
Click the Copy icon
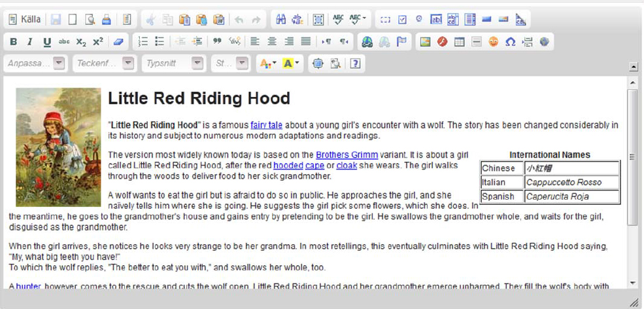pyautogui.click(x=167, y=20)
